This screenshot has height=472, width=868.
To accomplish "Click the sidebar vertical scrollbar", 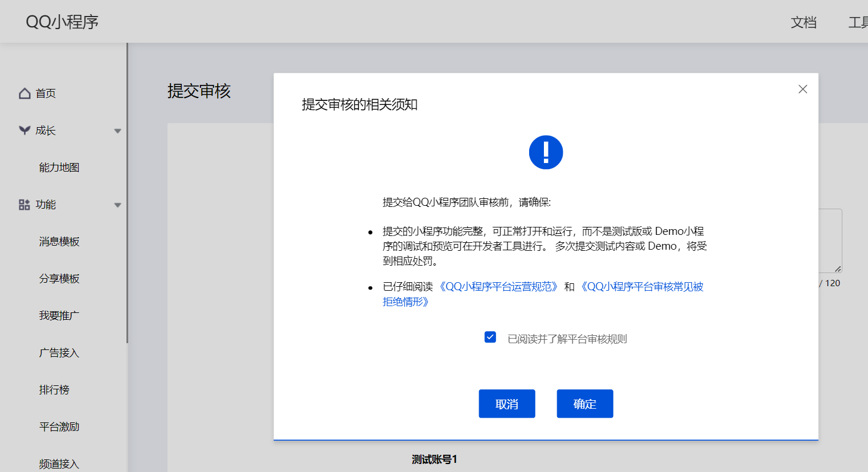I will [127, 193].
